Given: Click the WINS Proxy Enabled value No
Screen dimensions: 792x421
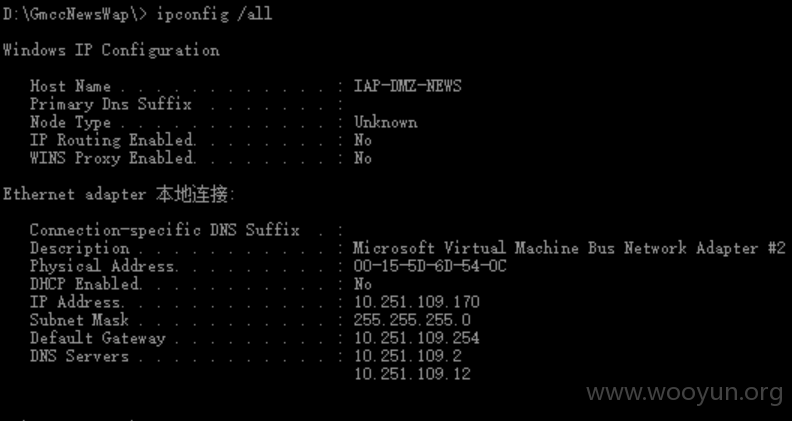Looking at the screenshot, I should pyautogui.click(x=363, y=158).
